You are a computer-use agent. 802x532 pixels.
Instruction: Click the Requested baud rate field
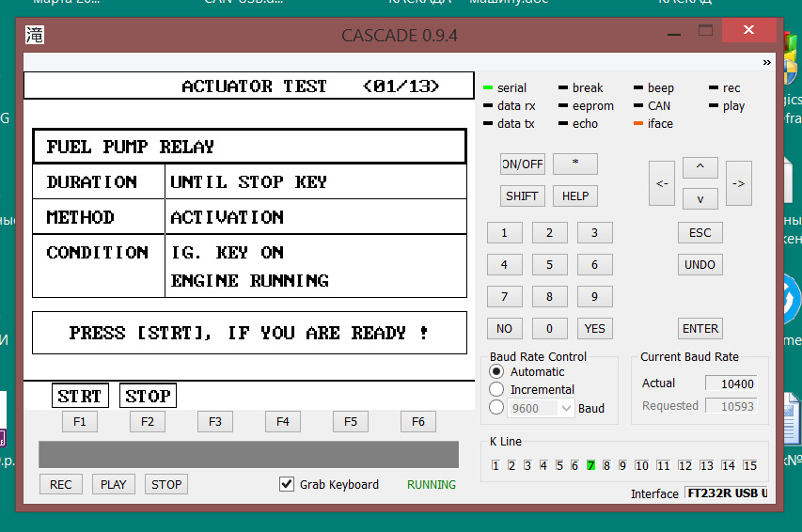tap(731, 406)
